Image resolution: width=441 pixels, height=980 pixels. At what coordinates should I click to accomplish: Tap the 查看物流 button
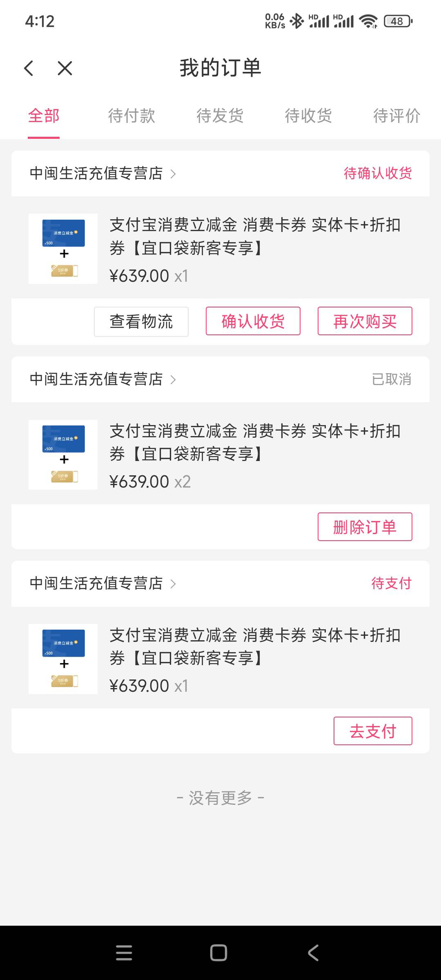[x=141, y=321]
